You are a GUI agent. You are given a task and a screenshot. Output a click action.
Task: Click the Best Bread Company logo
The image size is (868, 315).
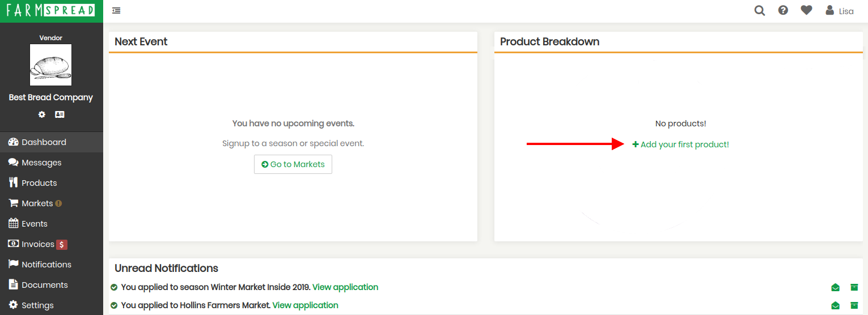pos(51,65)
